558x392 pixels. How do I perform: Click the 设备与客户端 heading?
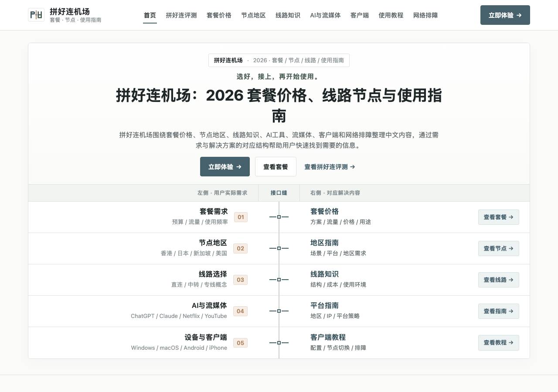click(x=206, y=337)
